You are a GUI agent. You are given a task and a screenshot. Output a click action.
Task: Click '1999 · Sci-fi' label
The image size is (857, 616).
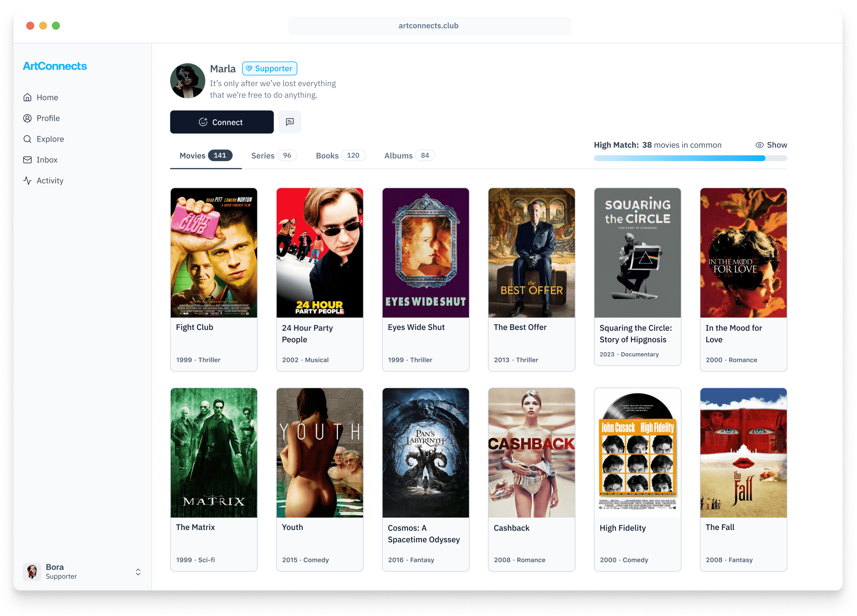click(196, 560)
